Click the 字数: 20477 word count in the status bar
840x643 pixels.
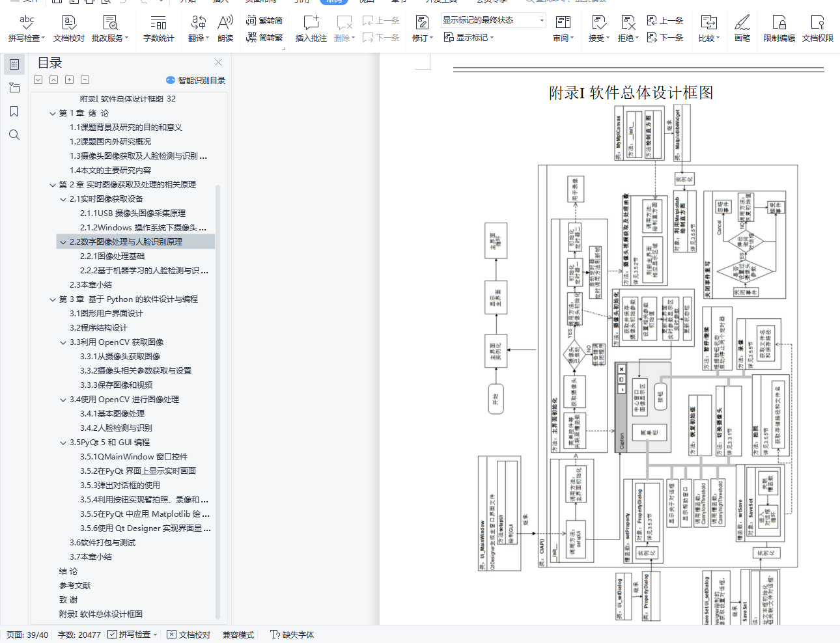pos(79,635)
